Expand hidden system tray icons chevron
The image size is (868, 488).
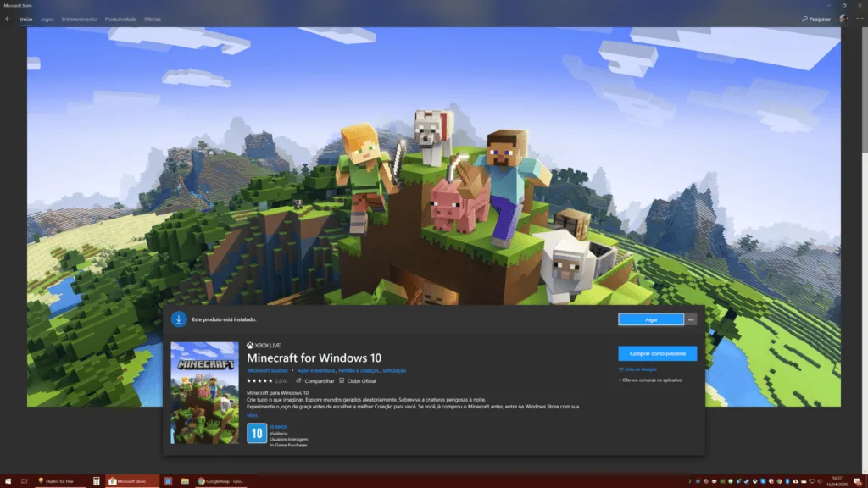[x=690, y=481]
